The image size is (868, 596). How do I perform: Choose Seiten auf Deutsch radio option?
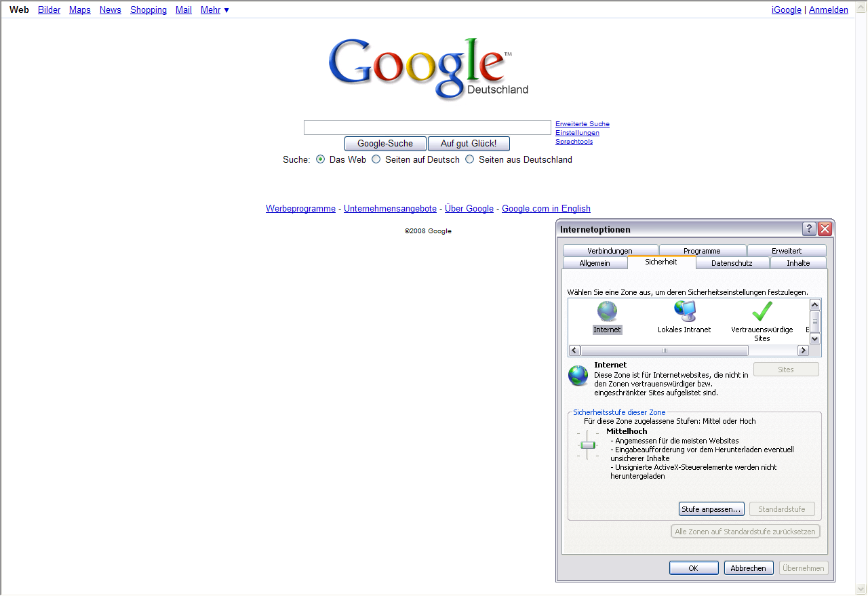pyautogui.click(x=376, y=160)
